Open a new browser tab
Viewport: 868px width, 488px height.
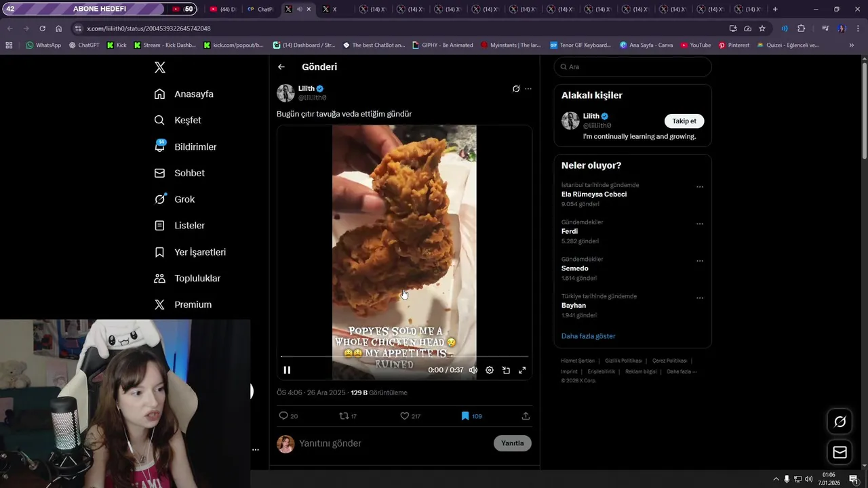click(x=775, y=9)
